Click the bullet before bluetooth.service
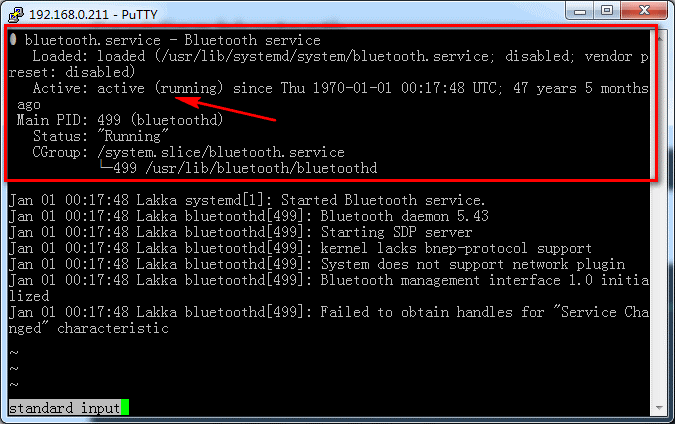The height and width of the screenshot is (424, 675). (x=13, y=40)
